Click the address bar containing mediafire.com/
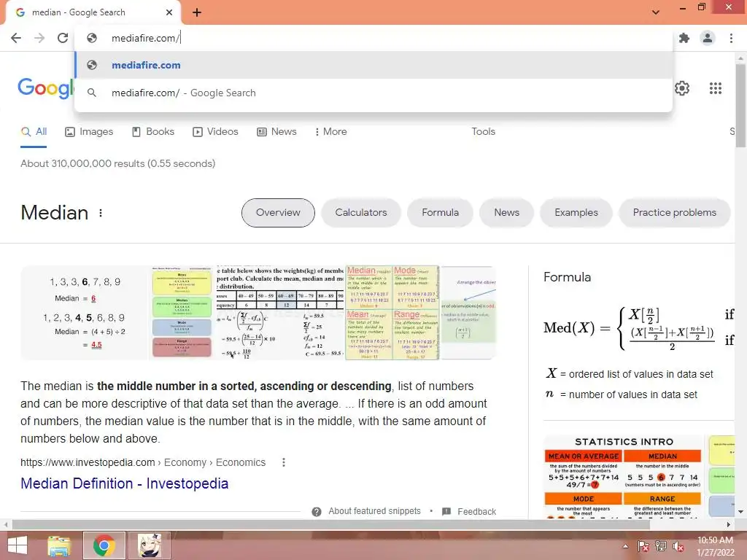The width and height of the screenshot is (747, 560). pos(373,38)
